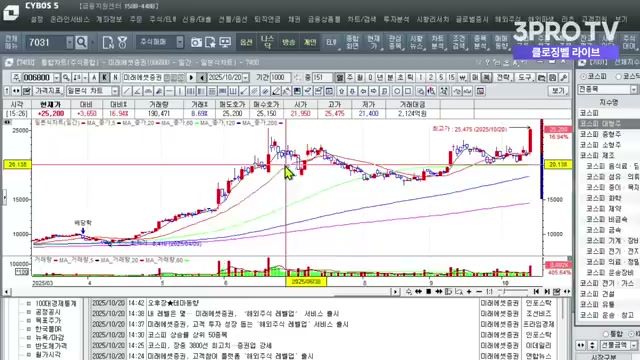Select 코스피 대형주 in index list
Screen dimensions: 640x360
(x=609, y=123)
